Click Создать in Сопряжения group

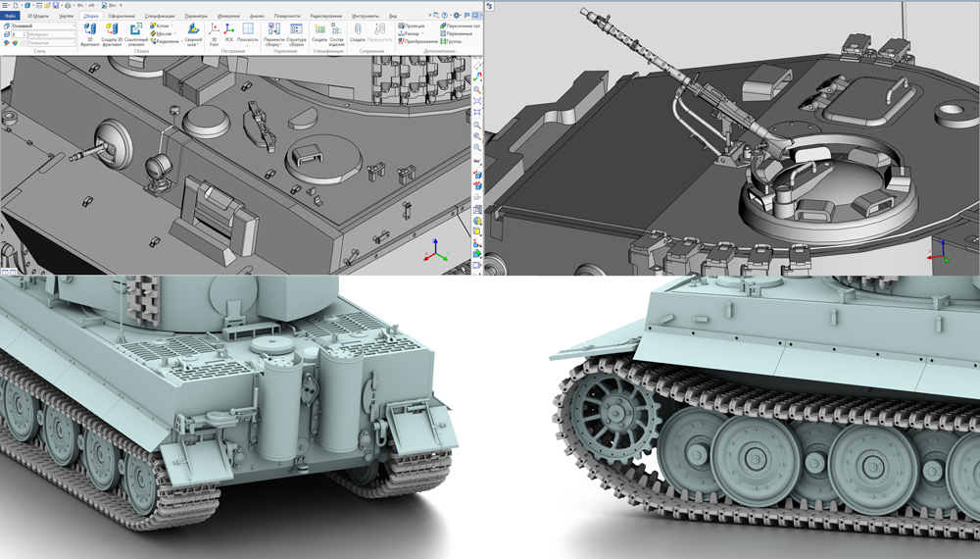coord(358,33)
